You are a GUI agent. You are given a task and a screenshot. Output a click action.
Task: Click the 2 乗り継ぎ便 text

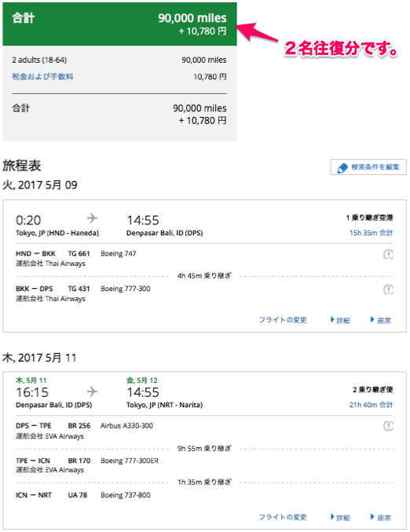(372, 389)
